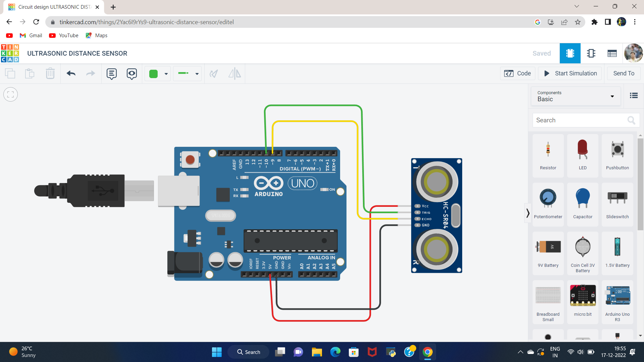Screen dimensions: 644x362
Task: Open the browser extensions puzzle icon
Action: [594, 22]
